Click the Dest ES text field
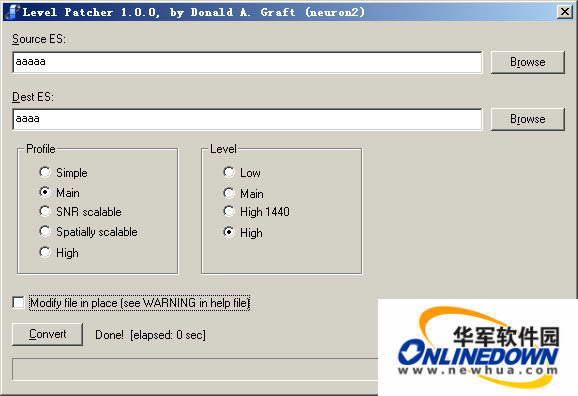 [247, 119]
